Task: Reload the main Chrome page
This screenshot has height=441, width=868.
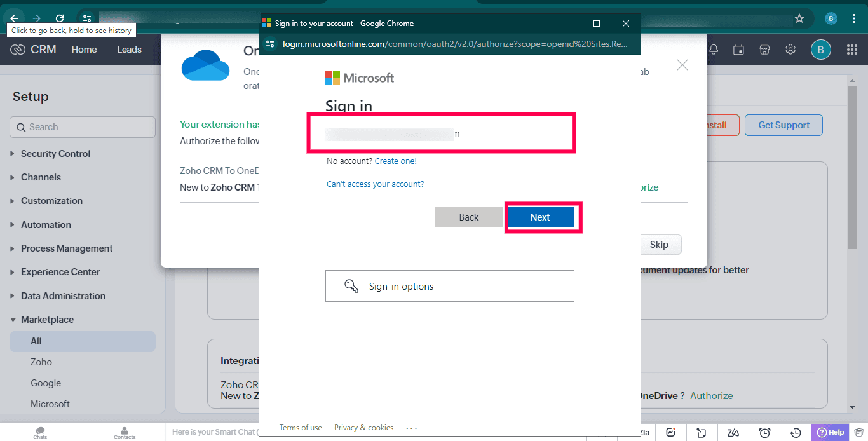Action: (x=60, y=18)
